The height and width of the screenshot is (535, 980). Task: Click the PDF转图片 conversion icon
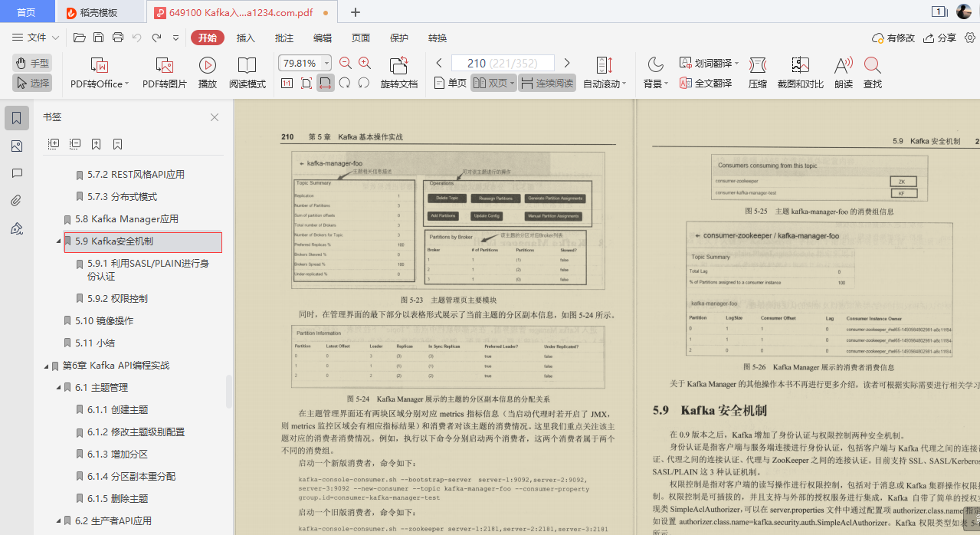point(163,73)
